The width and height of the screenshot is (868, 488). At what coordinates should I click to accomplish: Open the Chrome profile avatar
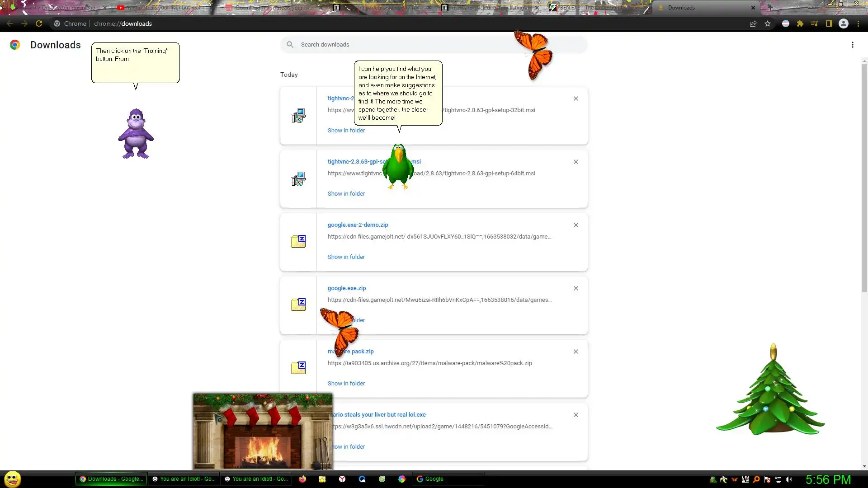844,23
